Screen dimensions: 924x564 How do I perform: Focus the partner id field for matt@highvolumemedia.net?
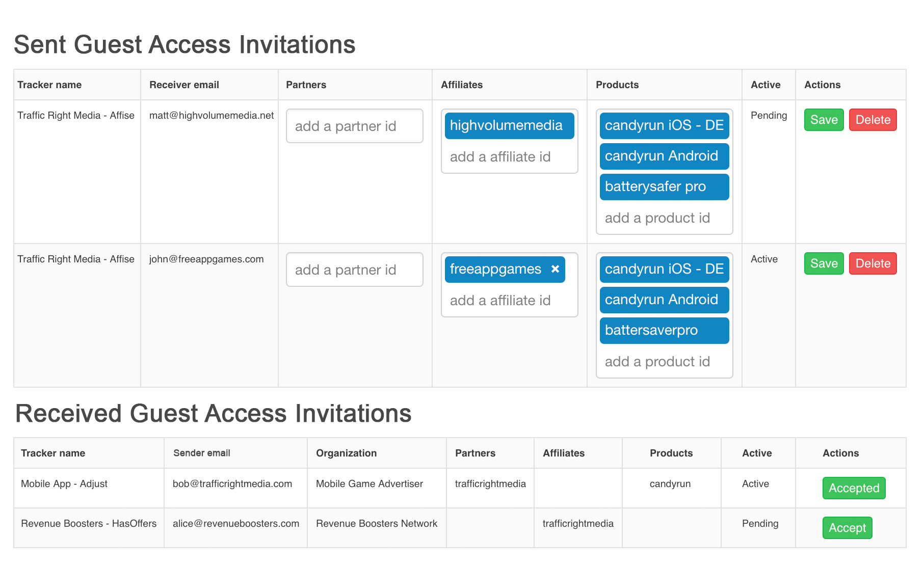pyautogui.click(x=354, y=126)
